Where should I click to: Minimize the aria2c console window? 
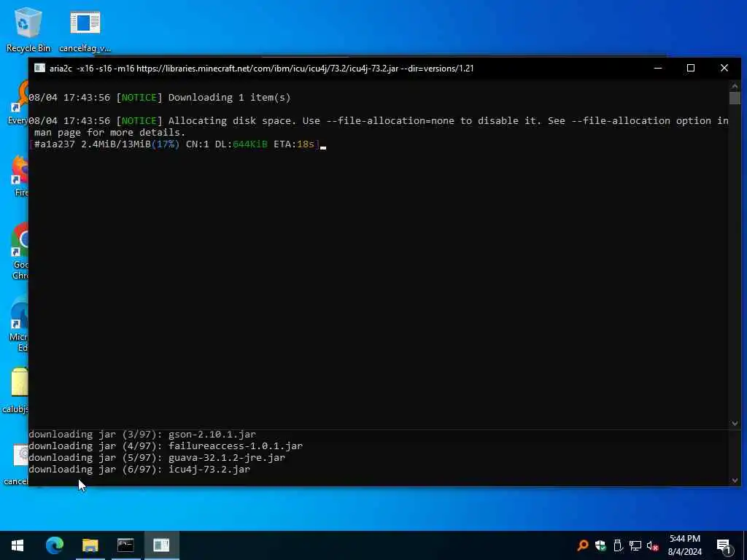click(658, 68)
